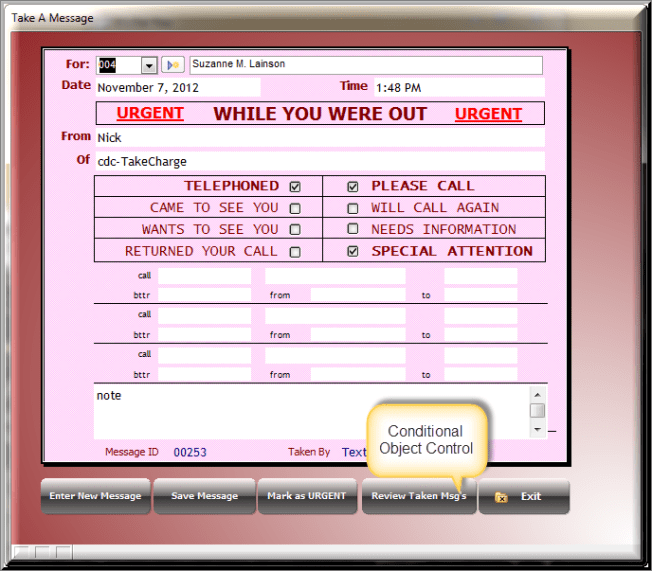Uncheck the TELEPHONED checkbox
Image resolution: width=652 pixels, height=571 pixels.
tap(295, 187)
